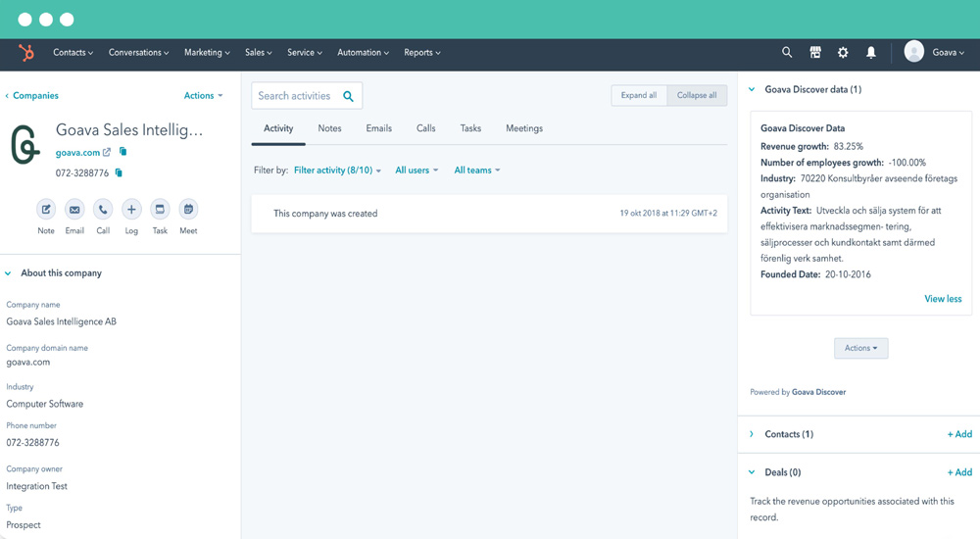Go back via Companies chevron
Viewport: 980px width, 539px height.
pyautogui.click(x=7, y=96)
